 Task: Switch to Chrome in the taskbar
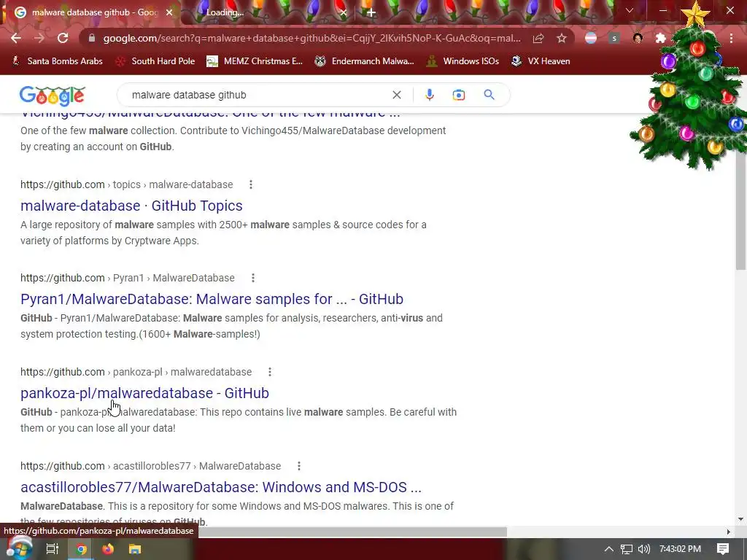point(81,549)
